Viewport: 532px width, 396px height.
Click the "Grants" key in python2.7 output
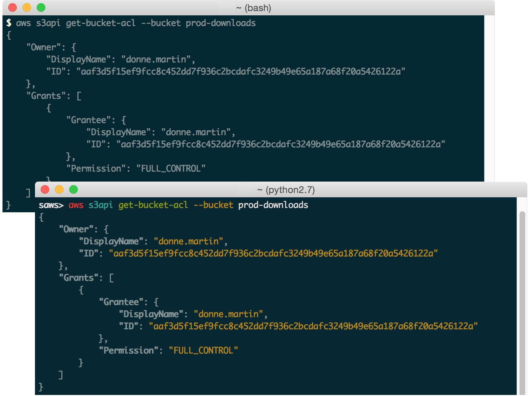click(x=78, y=278)
